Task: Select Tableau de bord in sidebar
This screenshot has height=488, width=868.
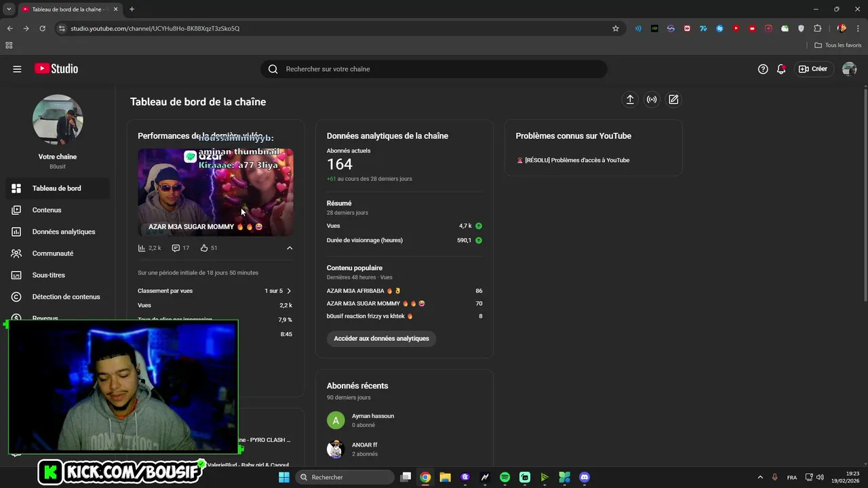Action: 58,188
